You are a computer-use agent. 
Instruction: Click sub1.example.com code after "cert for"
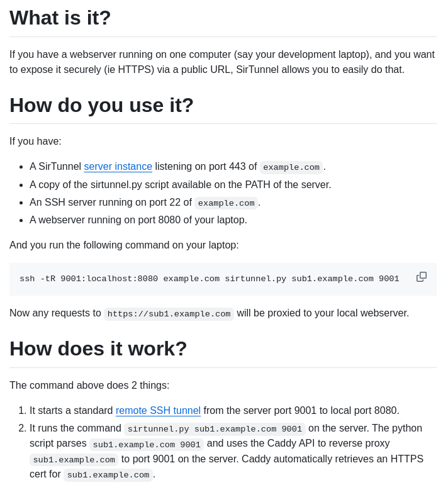click(x=108, y=475)
